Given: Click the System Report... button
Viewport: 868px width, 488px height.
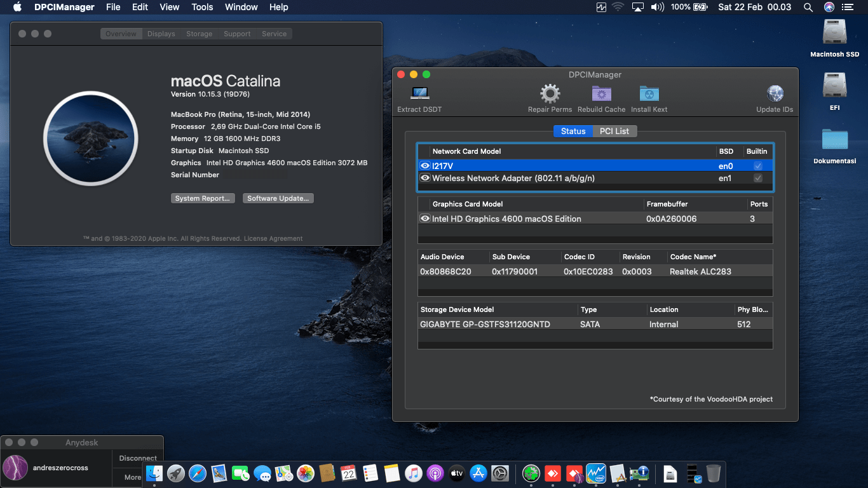Looking at the screenshot, I should (x=203, y=198).
